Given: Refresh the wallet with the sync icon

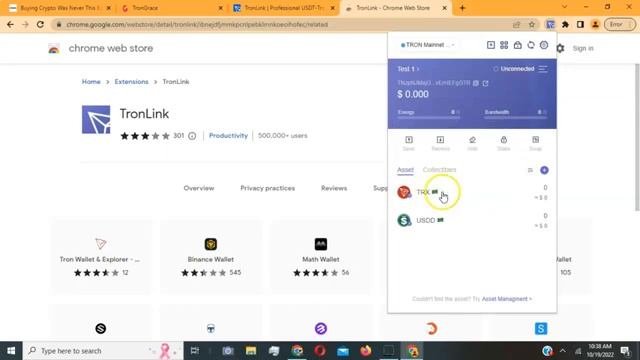Looking at the screenshot, I should coord(531,45).
